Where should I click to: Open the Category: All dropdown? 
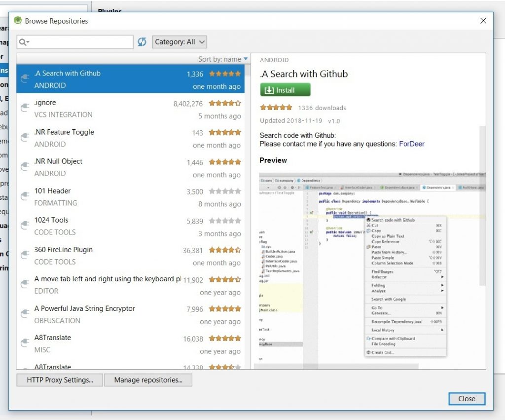180,42
